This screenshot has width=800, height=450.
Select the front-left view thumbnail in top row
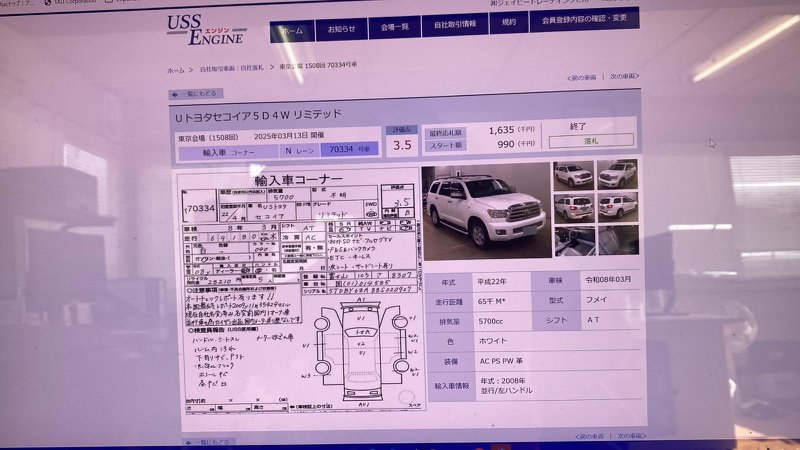573,175
